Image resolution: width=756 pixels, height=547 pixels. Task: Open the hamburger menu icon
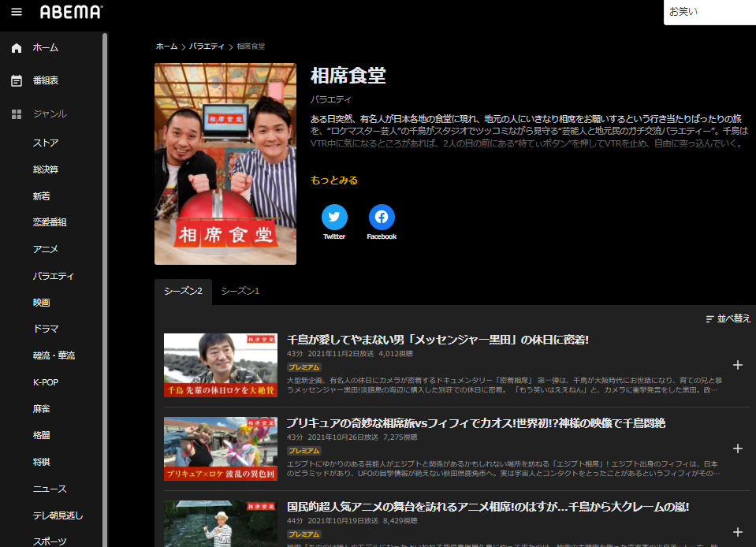[17, 12]
